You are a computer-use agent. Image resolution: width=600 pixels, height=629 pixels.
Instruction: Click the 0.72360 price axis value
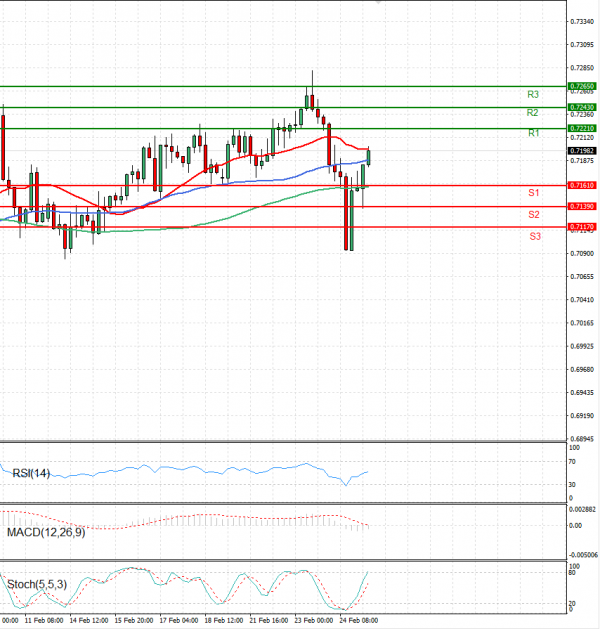tap(582, 115)
